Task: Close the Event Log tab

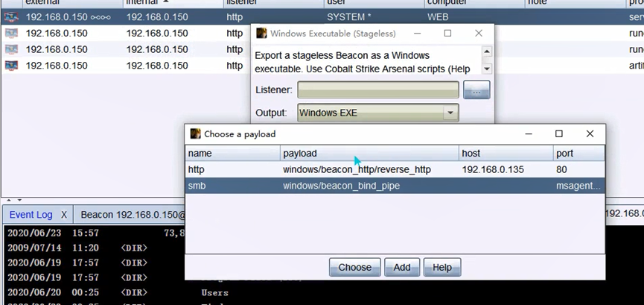Action: pyautogui.click(x=64, y=215)
